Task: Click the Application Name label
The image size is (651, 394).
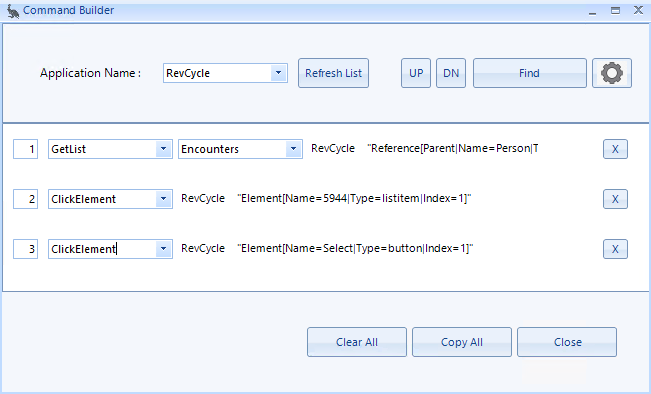Action: point(91,73)
